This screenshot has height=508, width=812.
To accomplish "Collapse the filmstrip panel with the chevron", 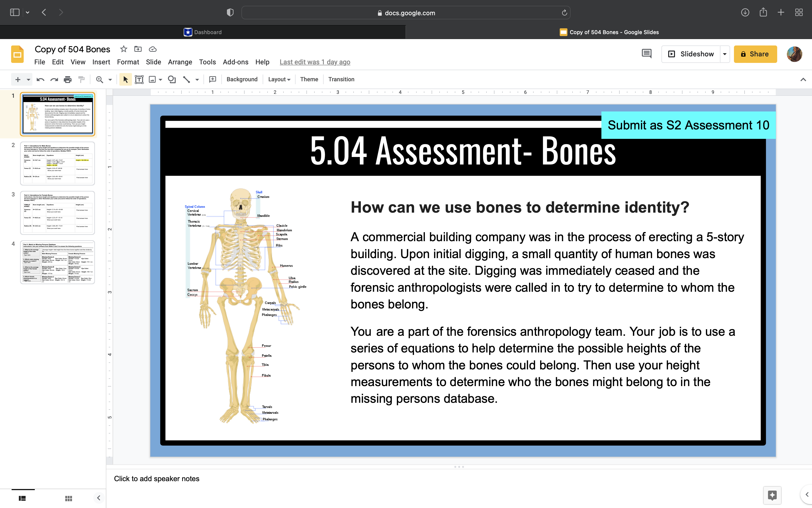I will (98, 498).
